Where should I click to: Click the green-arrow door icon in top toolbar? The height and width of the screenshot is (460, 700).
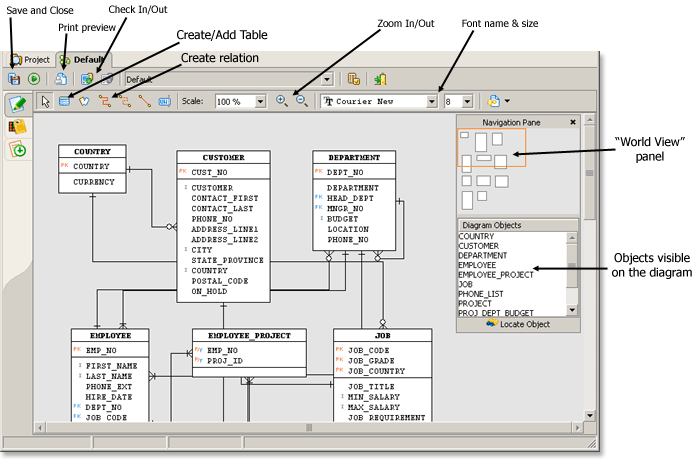(x=380, y=79)
